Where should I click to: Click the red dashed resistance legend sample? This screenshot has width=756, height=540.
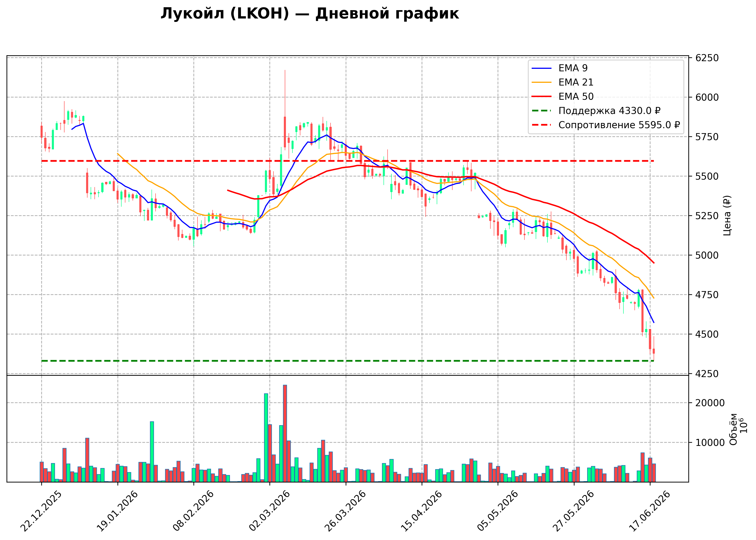pos(541,125)
